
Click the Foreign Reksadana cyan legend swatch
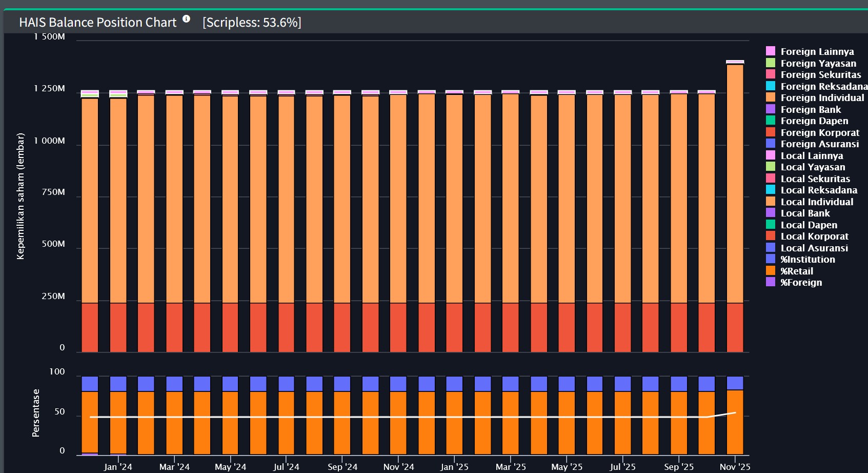pos(771,86)
